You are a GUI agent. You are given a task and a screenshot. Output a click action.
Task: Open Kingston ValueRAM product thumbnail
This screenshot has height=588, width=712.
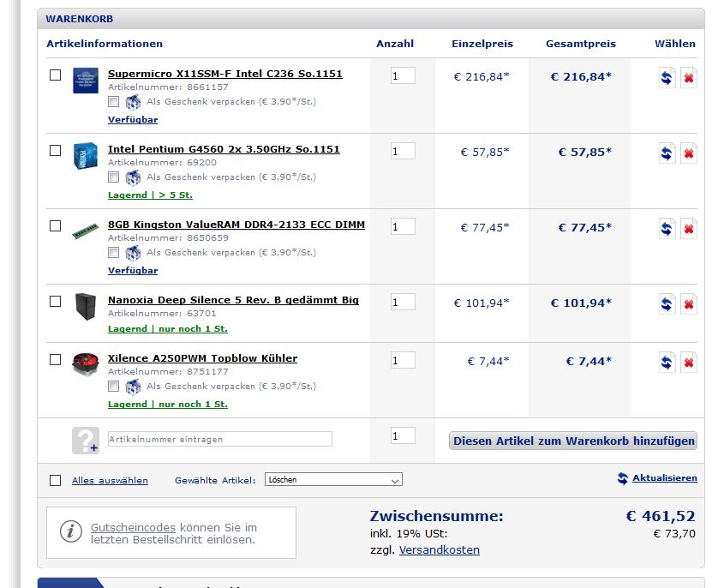[x=86, y=231]
